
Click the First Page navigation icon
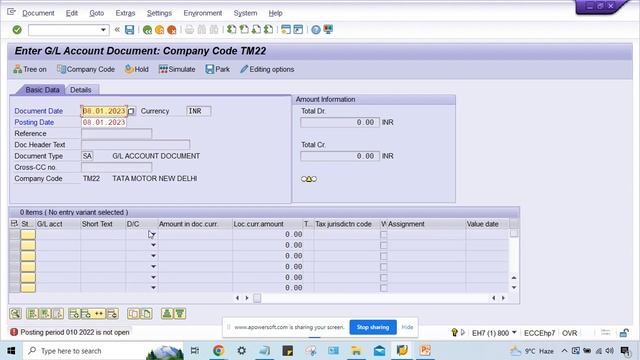(x=232, y=29)
